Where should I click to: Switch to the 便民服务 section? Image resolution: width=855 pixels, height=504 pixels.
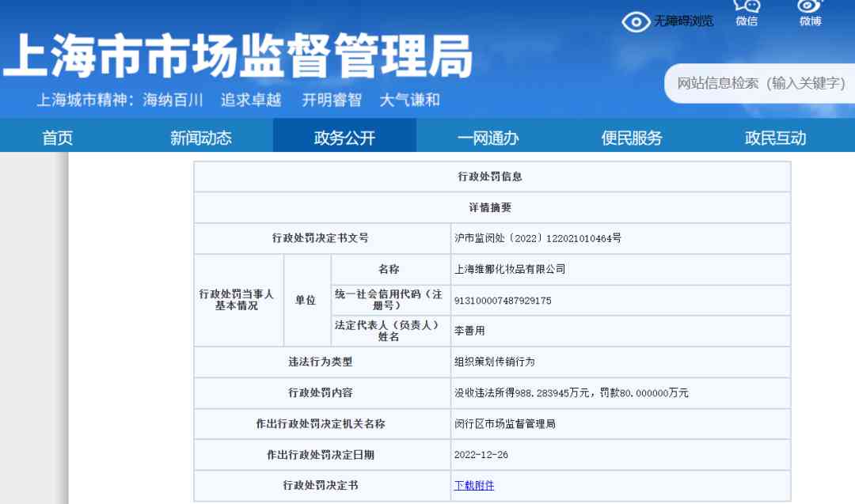click(x=631, y=138)
